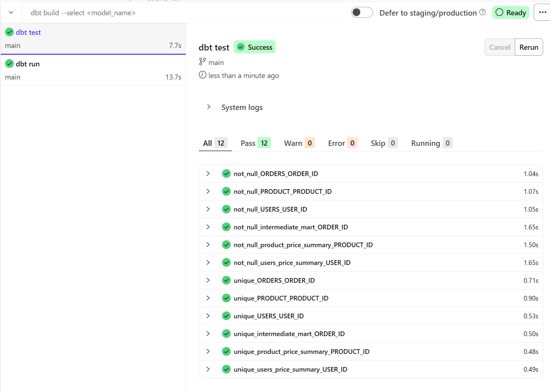Click status icon of not_null_ORDERS_ORDER_ID

point(226,173)
